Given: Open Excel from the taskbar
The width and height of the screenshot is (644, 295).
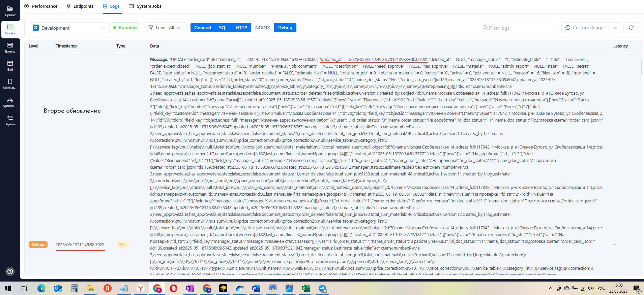Looking at the screenshot, I should coord(306,288).
